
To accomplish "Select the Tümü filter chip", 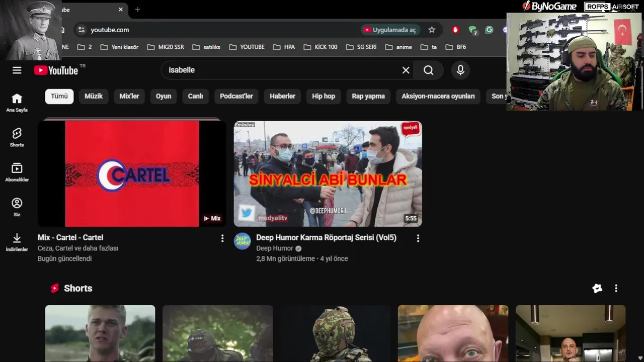I will pyautogui.click(x=59, y=96).
